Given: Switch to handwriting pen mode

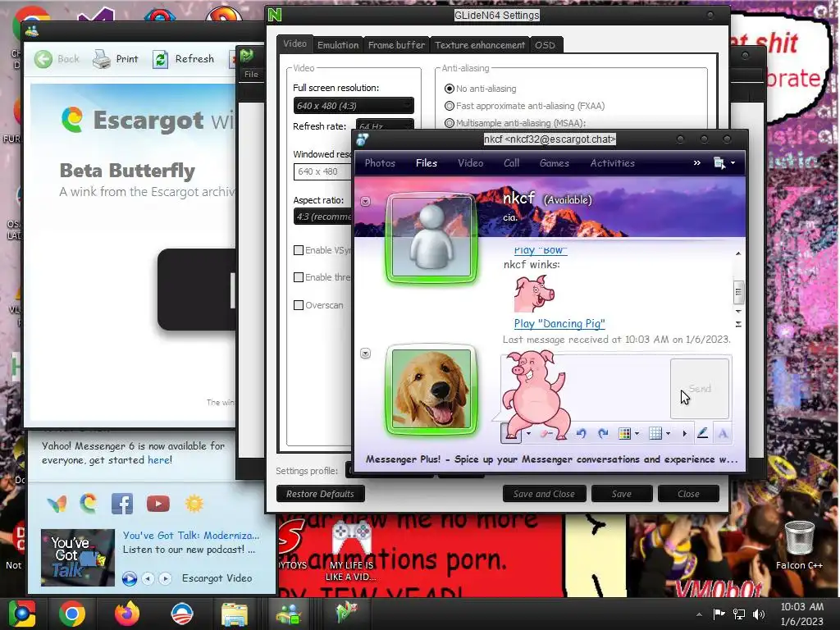Looking at the screenshot, I should (702, 433).
